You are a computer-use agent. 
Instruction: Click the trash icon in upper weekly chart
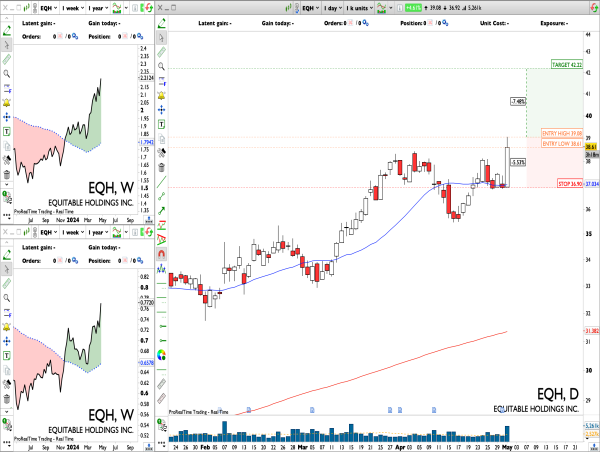(7, 175)
